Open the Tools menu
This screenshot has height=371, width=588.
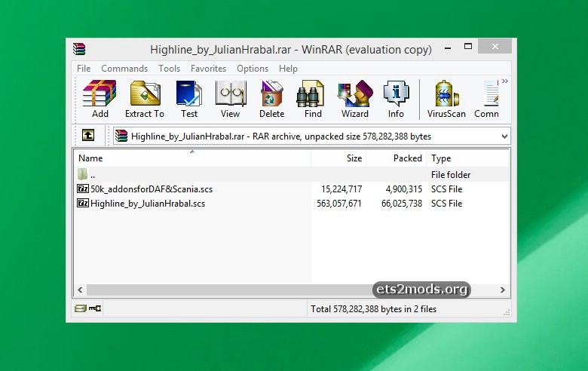(169, 69)
